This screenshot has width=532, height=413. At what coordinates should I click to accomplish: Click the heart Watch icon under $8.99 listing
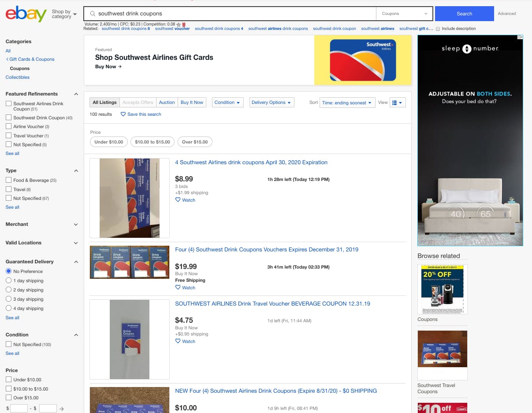click(x=178, y=200)
